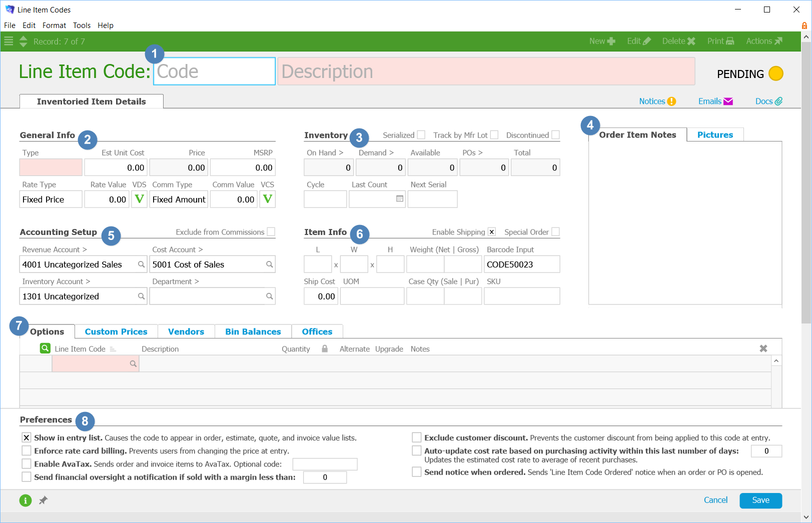Toggle the Track by Mfr Lot checkbox
812x523 pixels.
pyautogui.click(x=494, y=135)
